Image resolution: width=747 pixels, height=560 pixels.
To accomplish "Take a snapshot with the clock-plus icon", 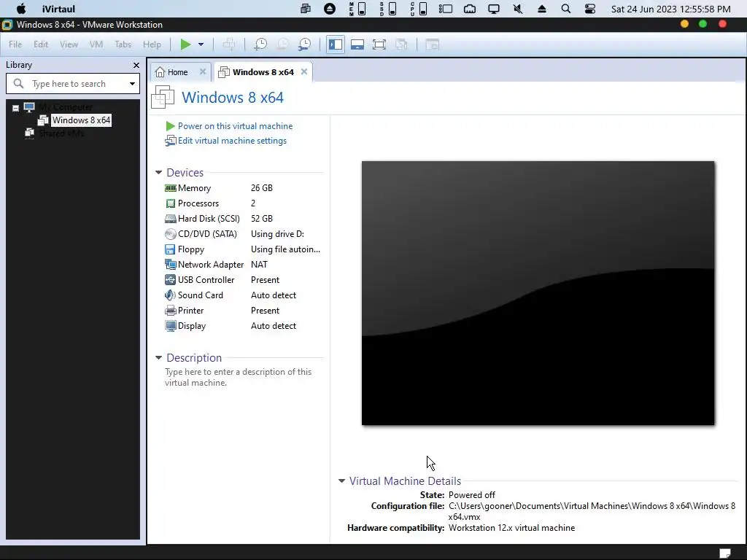I will [x=260, y=44].
